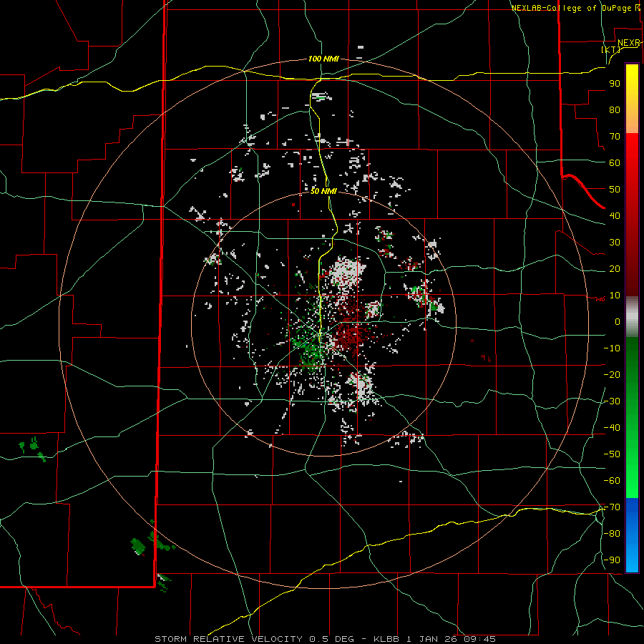Click the -50 value on the velocity legend
This screenshot has height=644, width=644.
pyautogui.click(x=612, y=454)
